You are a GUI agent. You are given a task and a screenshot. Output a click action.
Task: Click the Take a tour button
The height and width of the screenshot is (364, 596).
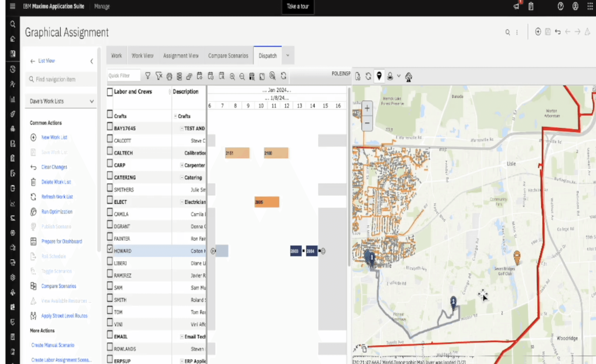coord(298,7)
